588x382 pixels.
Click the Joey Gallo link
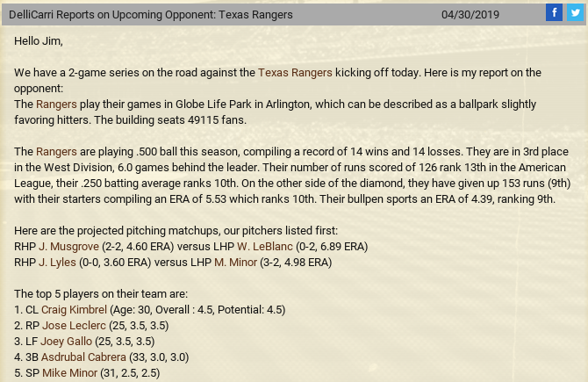[66, 342]
